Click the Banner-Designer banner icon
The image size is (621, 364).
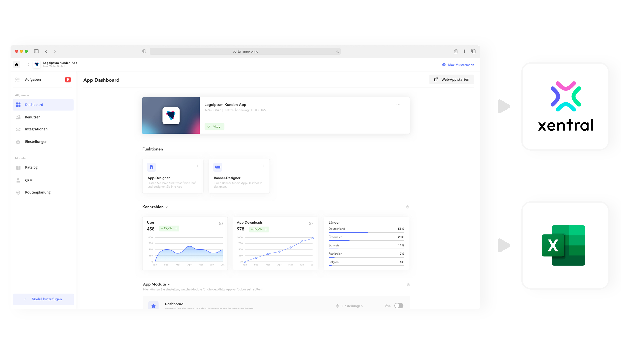pos(218,167)
